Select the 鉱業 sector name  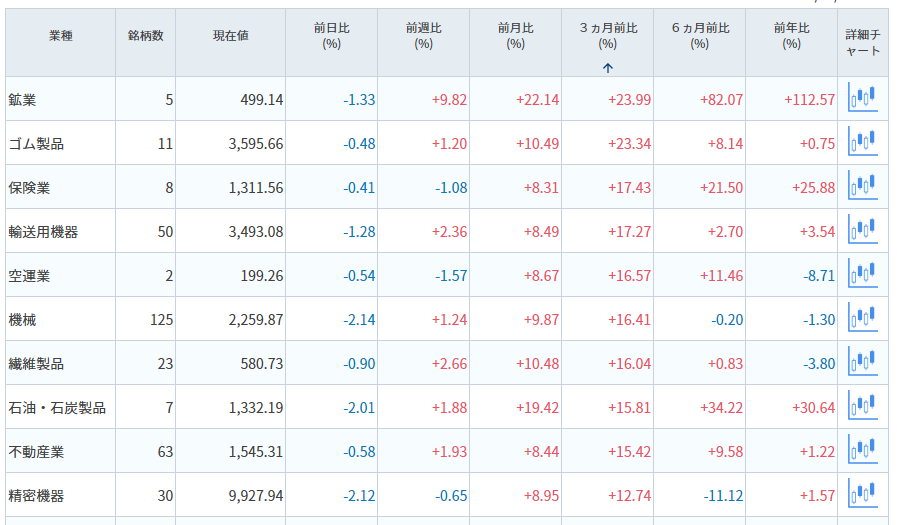pos(22,100)
